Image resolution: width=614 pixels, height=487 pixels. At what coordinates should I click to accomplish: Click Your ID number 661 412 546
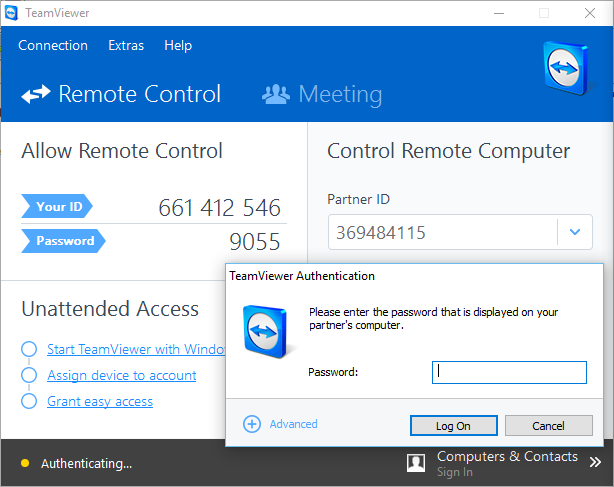220,207
